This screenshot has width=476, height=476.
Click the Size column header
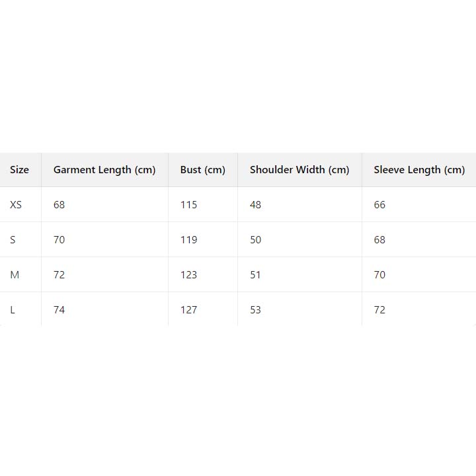tap(19, 170)
